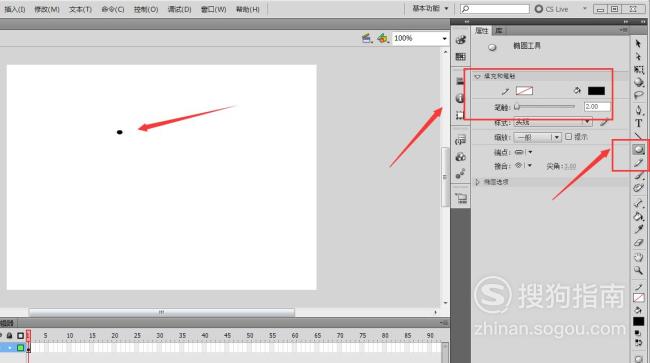The width and height of the screenshot is (650, 363).
Task: Click the stroke width slider handle
Action: (x=517, y=107)
